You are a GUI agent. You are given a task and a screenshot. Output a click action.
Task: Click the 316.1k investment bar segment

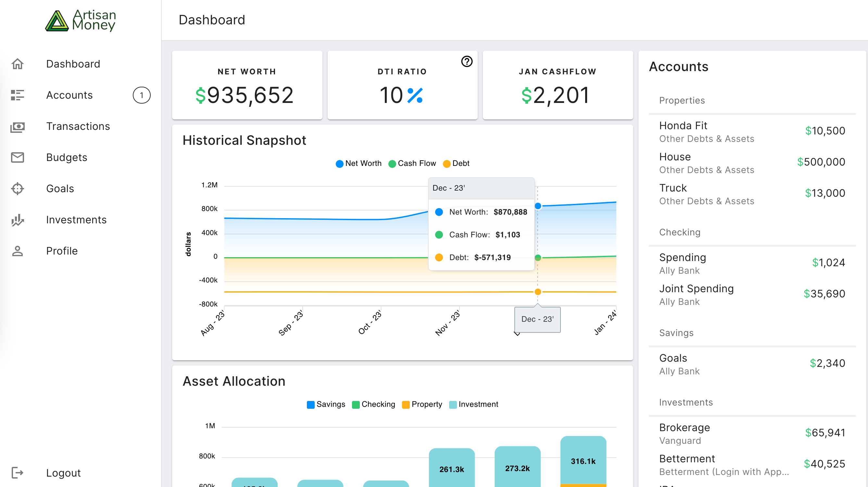[x=583, y=461]
